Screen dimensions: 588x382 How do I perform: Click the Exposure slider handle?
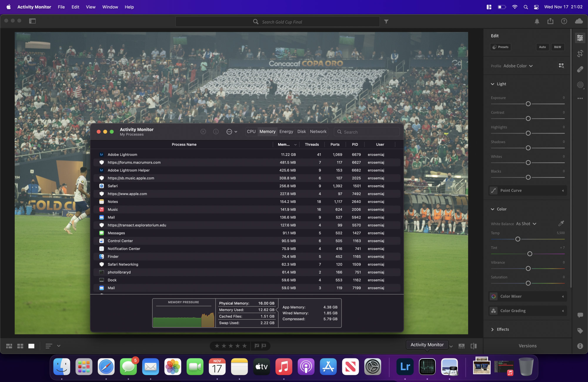[x=528, y=104]
